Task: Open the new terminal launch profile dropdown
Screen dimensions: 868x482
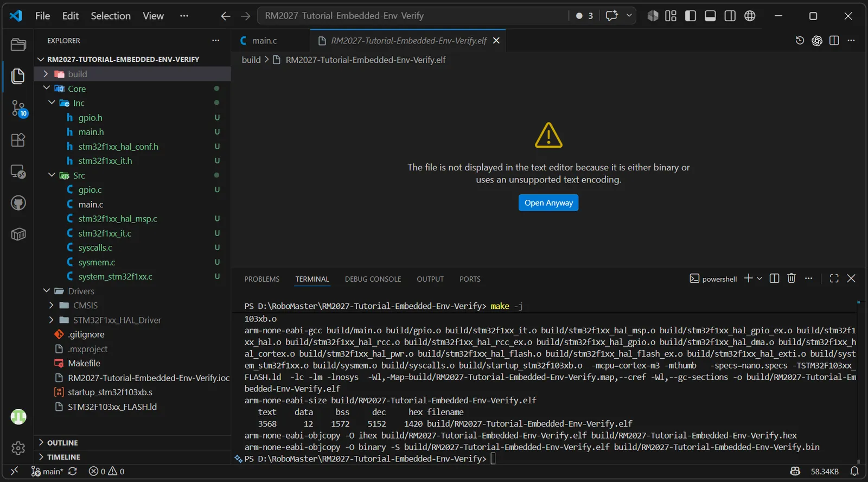Action: click(759, 278)
